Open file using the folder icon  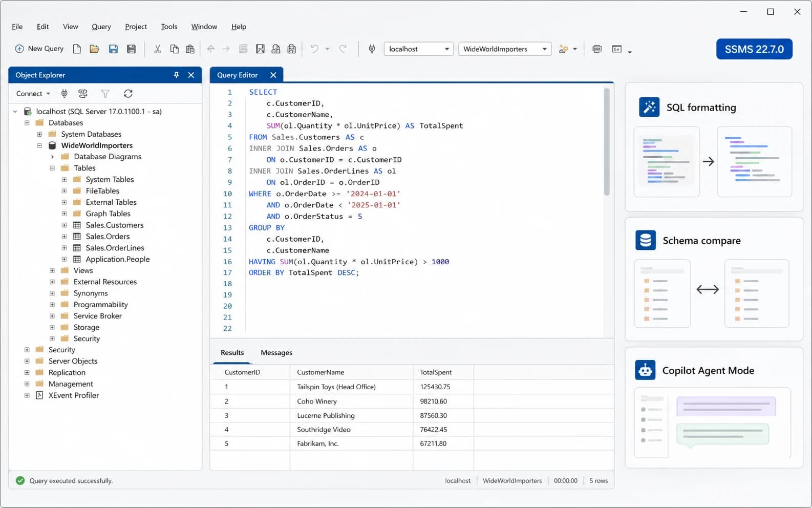(94, 49)
